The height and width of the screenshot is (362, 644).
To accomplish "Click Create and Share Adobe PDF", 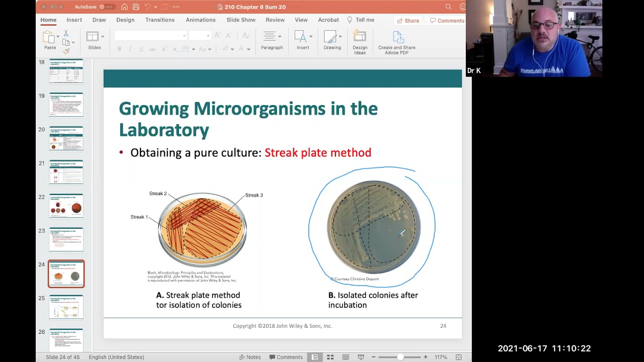I will (x=397, y=43).
